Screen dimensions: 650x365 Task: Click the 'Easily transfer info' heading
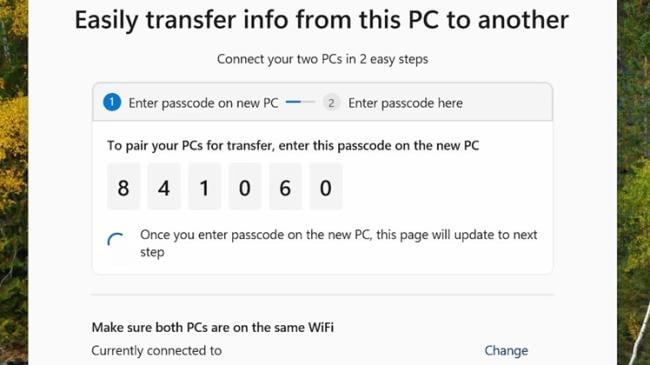pos(322,20)
